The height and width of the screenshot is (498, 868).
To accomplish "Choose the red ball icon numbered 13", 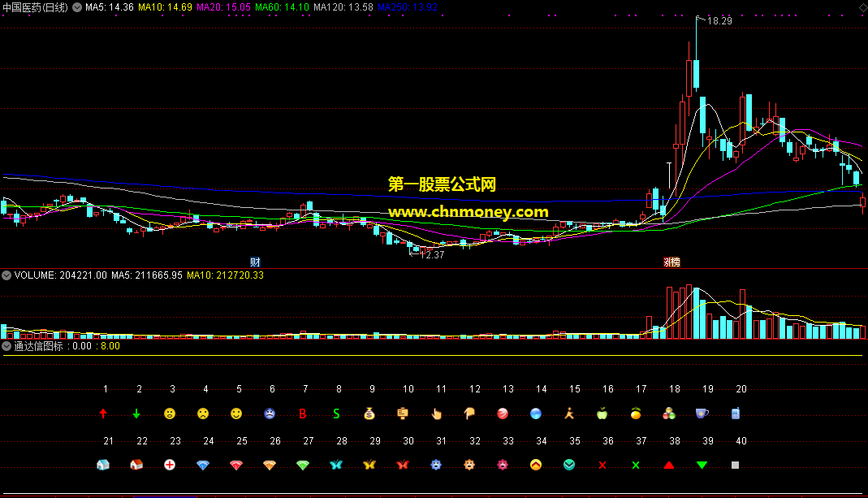I will click(x=503, y=414).
